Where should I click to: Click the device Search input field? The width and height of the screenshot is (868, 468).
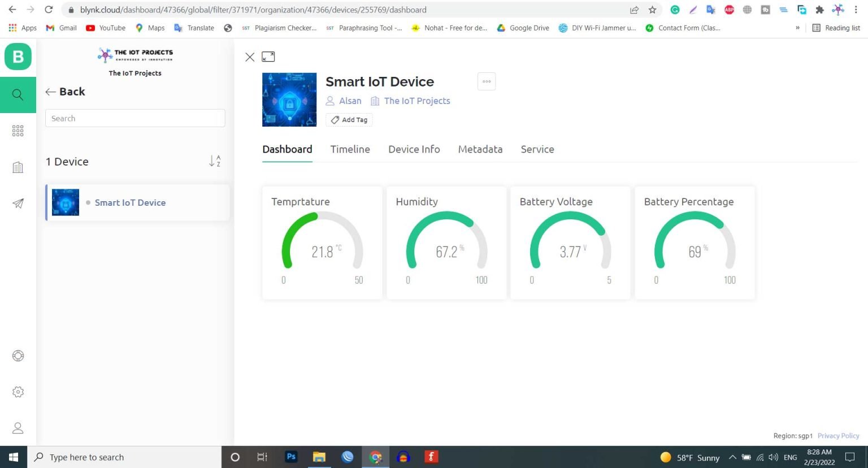pos(134,118)
